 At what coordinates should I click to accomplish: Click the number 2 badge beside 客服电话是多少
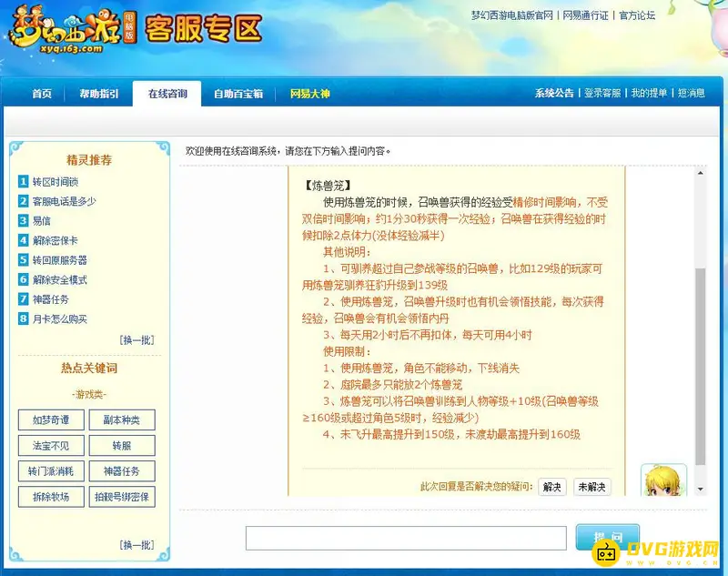tap(24, 200)
